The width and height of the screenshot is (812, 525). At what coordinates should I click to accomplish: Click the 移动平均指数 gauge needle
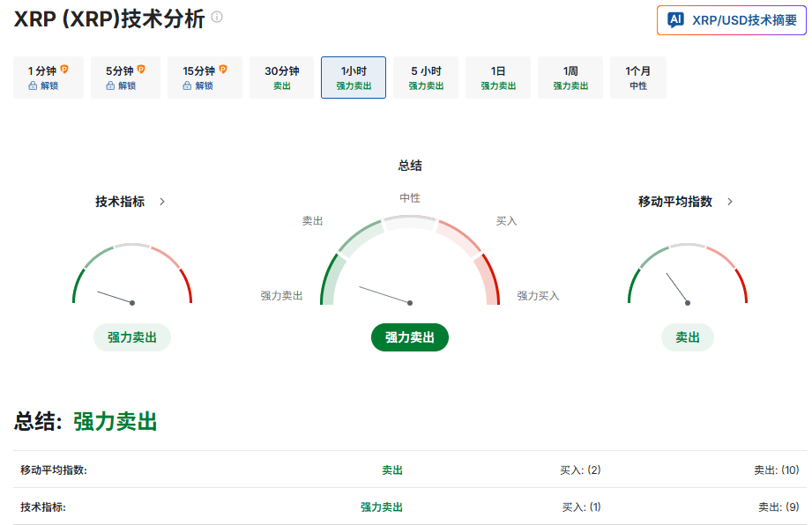(678, 289)
